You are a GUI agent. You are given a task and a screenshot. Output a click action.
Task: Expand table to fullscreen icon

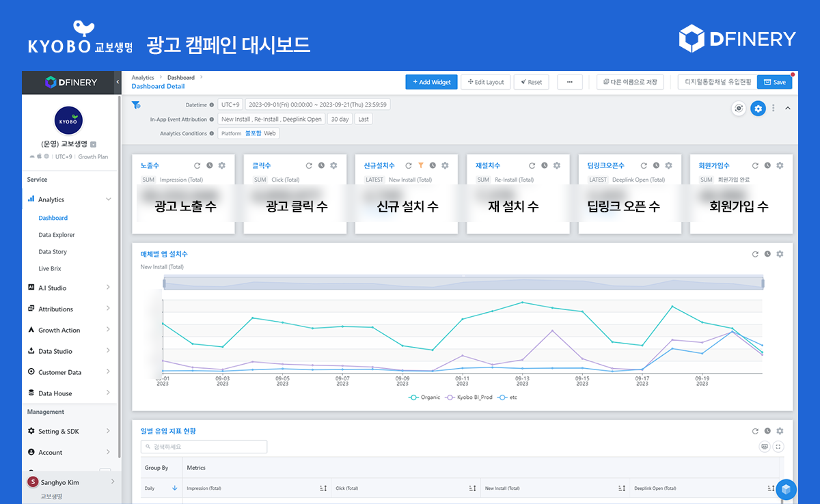click(778, 447)
